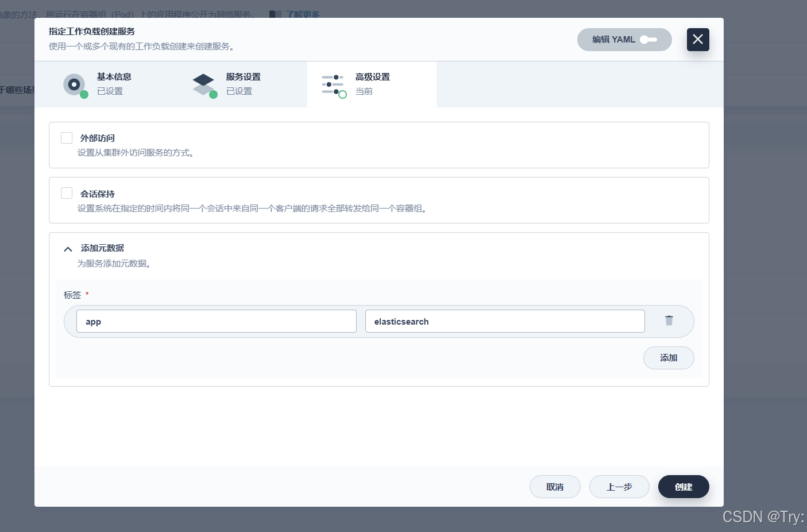This screenshot has width=807, height=532.
Task: Close the service creation dialog
Action: click(698, 40)
